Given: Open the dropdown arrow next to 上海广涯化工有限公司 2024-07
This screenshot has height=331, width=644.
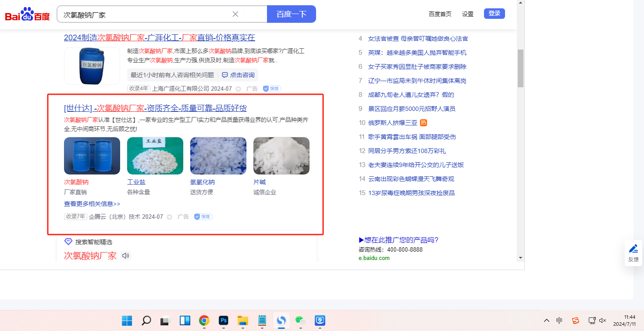Looking at the screenshot, I should pyautogui.click(x=238, y=89).
